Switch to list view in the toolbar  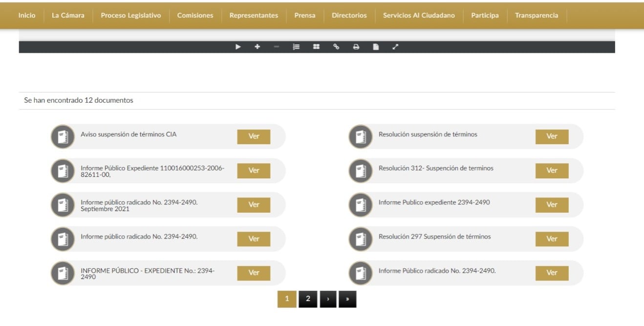296,46
